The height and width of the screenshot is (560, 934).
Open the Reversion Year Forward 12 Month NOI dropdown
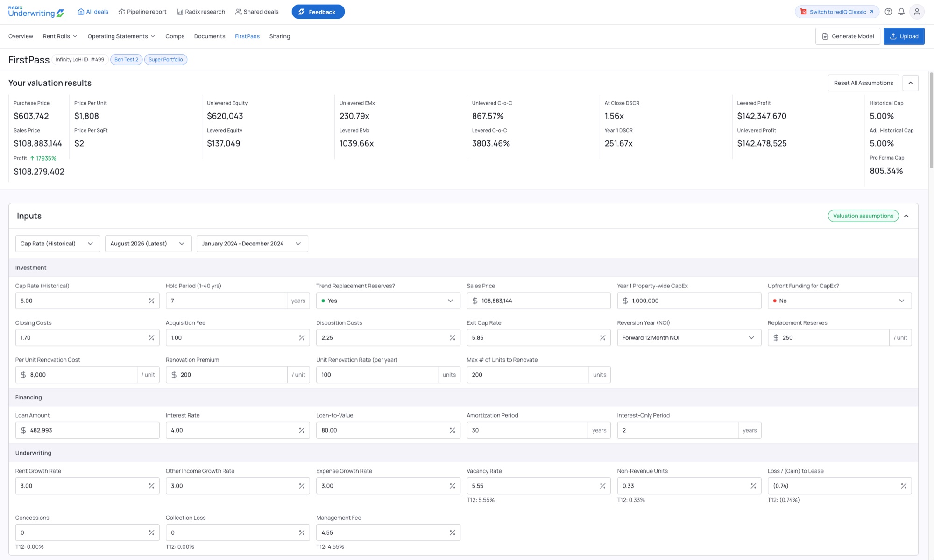[689, 337]
